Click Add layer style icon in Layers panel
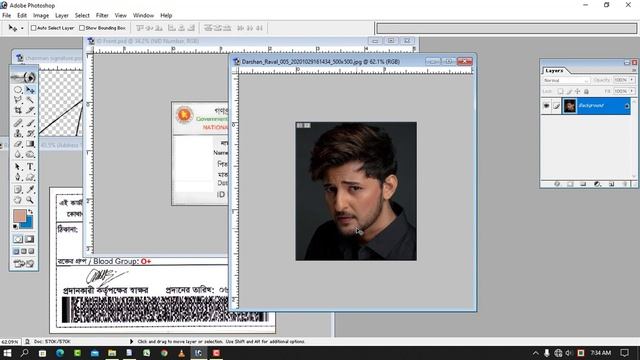640x360 pixels. 557,184
